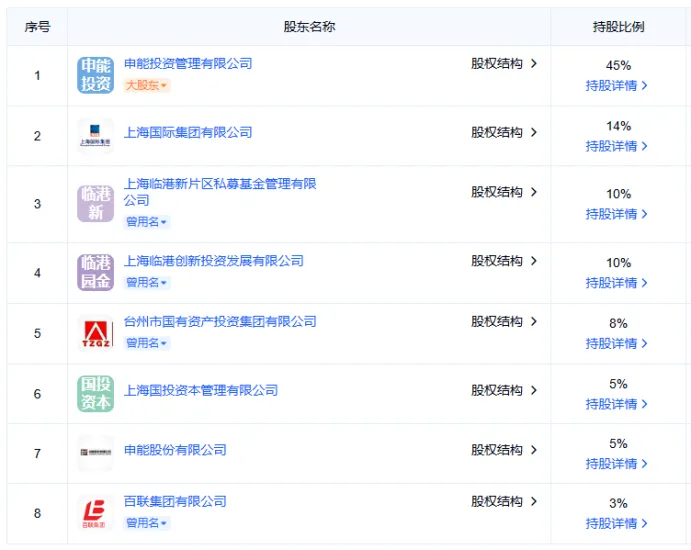Open 上海国际集团有限公司 company link

[x=188, y=132]
